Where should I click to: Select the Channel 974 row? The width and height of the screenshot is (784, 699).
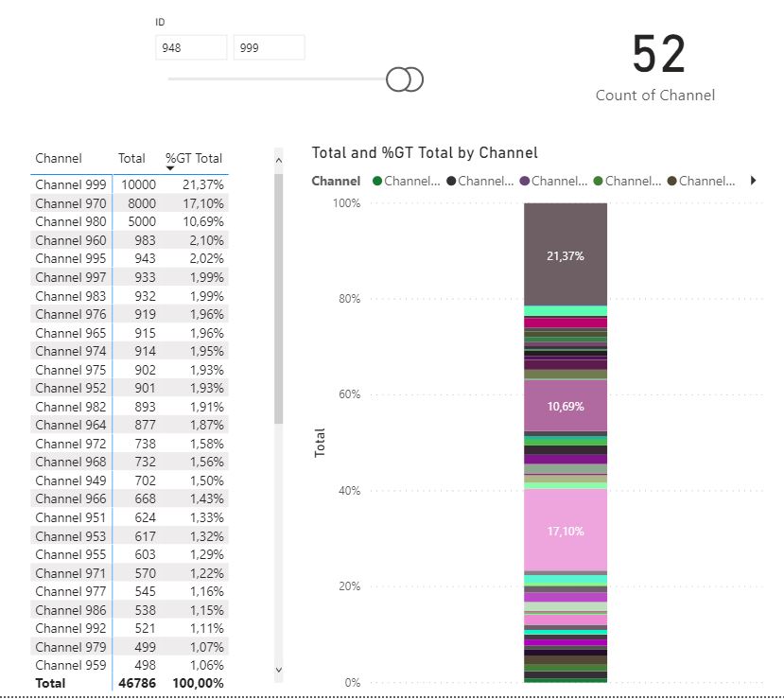[x=130, y=351]
